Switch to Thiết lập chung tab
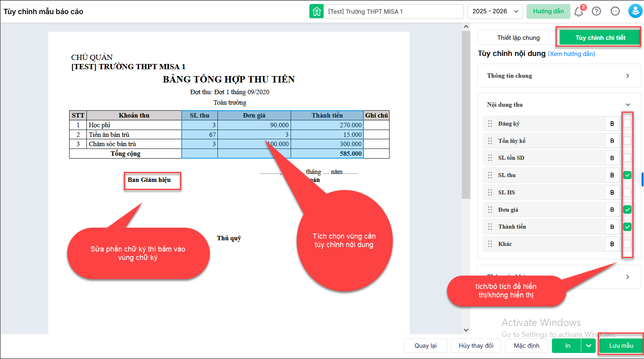644x359 pixels. click(518, 38)
